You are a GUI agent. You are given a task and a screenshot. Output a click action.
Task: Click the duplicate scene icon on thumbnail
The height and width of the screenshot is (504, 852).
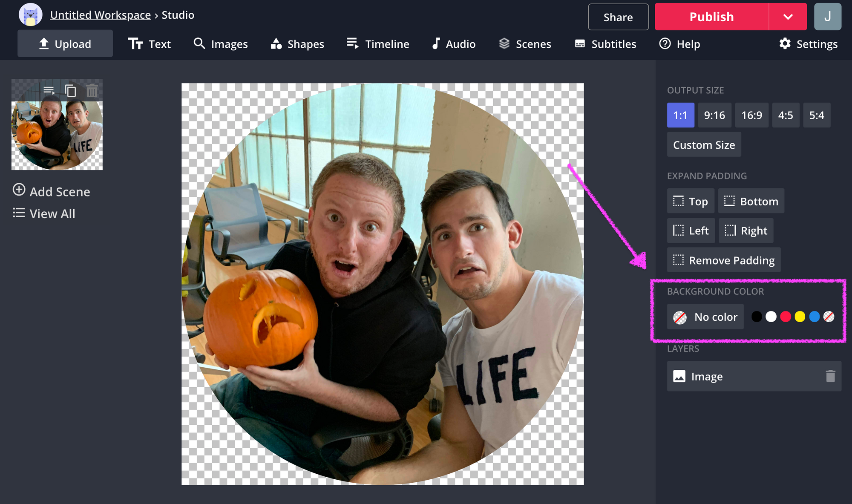pos(70,91)
